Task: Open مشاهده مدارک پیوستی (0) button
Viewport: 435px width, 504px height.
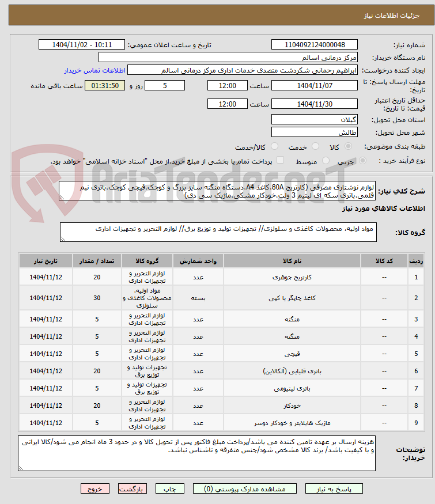Action: [245, 489]
